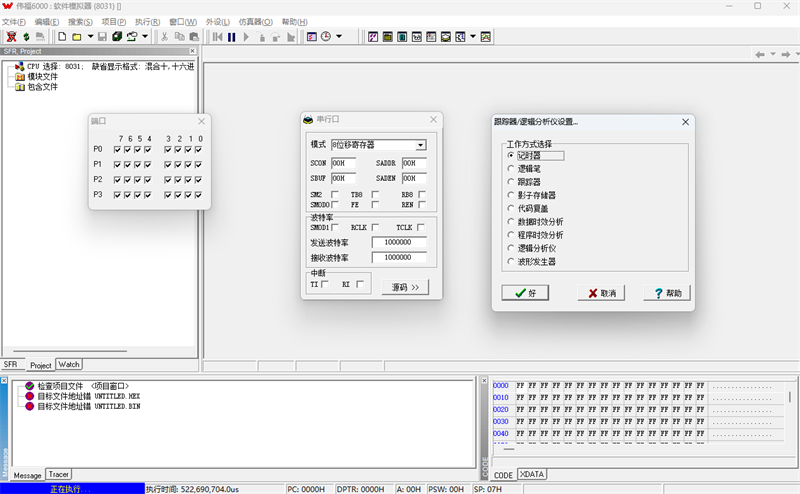Toggle P3 bit 3 checkbox in port window

point(168,195)
